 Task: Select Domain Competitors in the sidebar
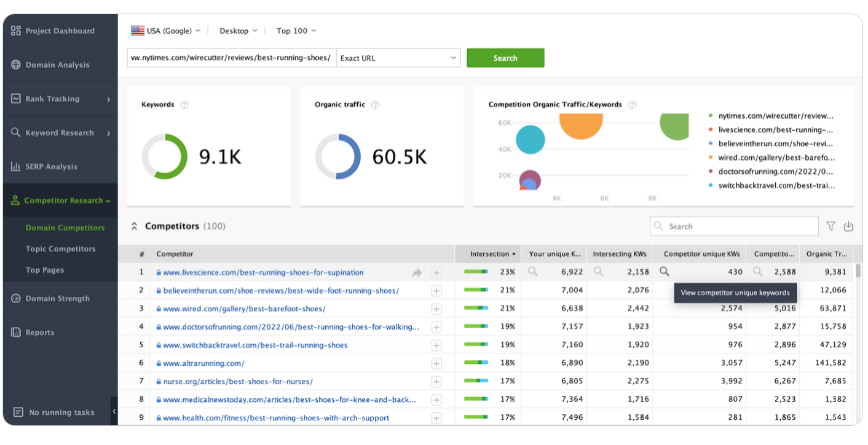pyautogui.click(x=65, y=227)
